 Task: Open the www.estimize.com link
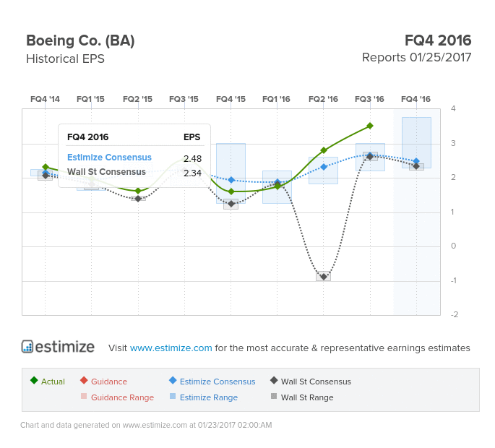coord(171,348)
